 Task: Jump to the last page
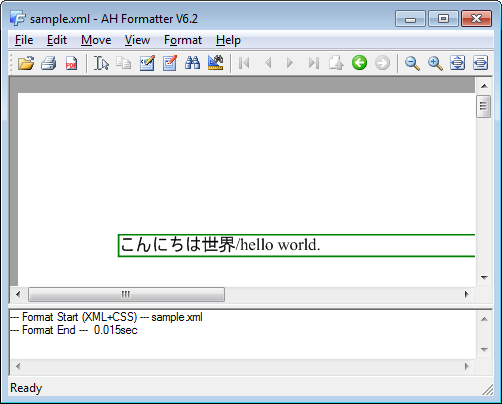coord(314,63)
